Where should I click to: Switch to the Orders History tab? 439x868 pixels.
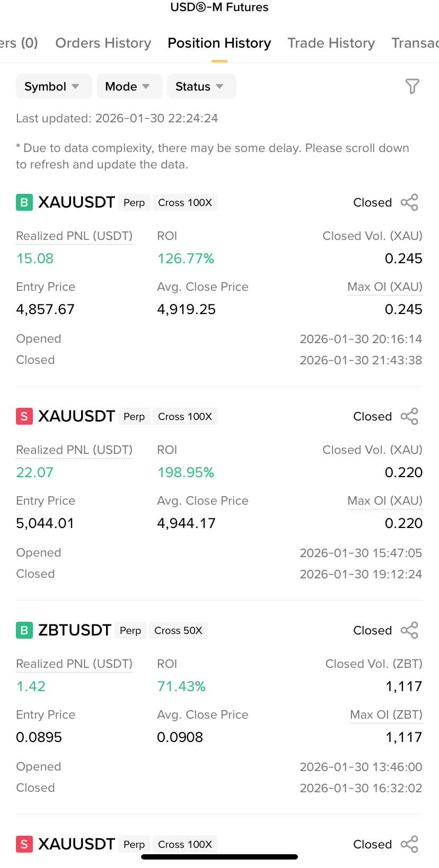click(x=103, y=43)
